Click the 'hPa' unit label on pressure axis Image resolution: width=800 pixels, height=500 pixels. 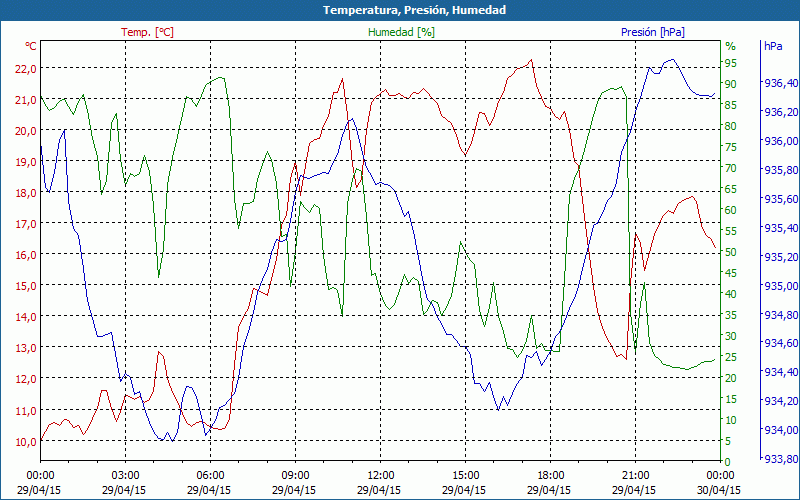point(773,46)
